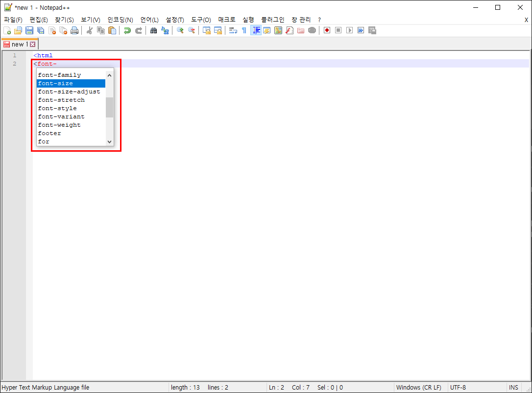The width and height of the screenshot is (532, 393).
Task: Click the Paste clipboard icon
Action: (x=112, y=30)
